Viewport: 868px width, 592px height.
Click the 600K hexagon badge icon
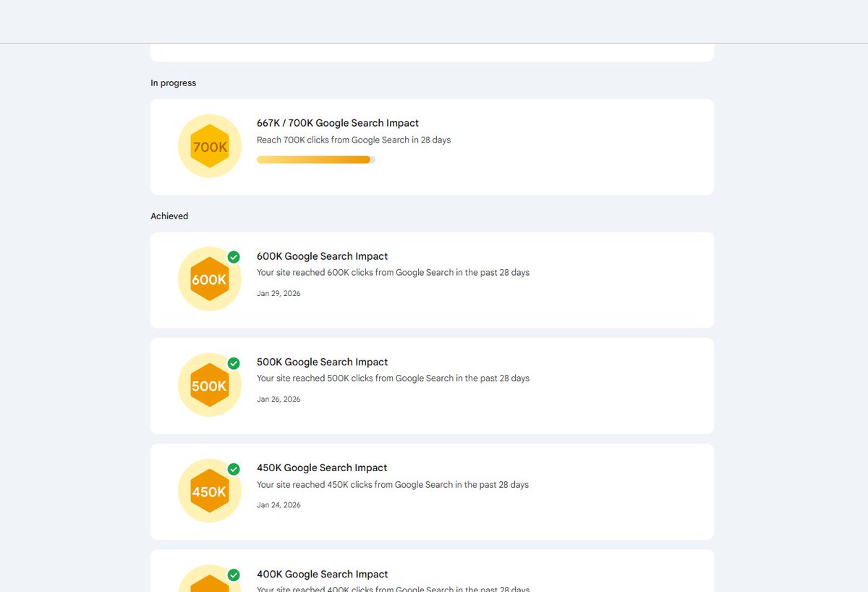pos(210,279)
